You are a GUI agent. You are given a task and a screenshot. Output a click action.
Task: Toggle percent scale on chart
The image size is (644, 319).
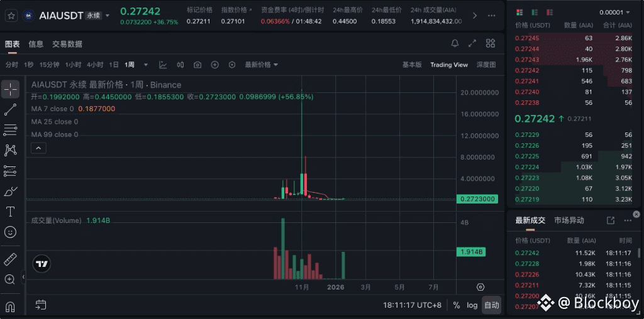point(457,305)
